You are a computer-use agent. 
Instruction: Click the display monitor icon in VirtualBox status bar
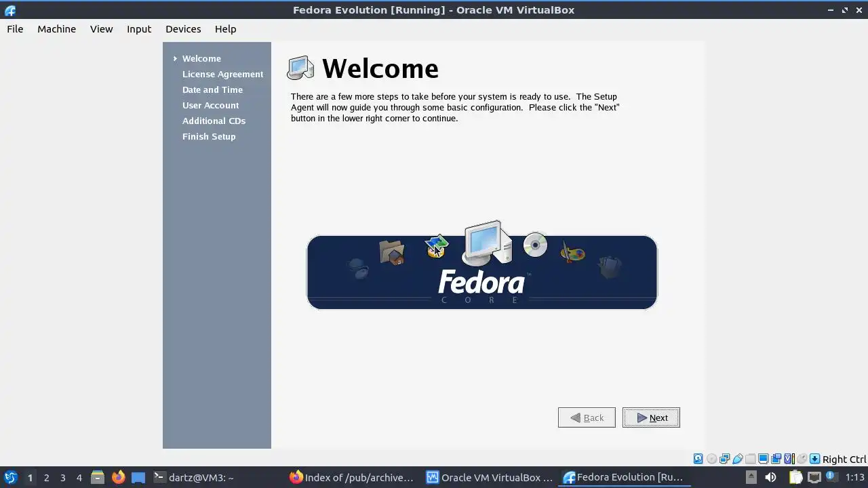[x=763, y=459]
